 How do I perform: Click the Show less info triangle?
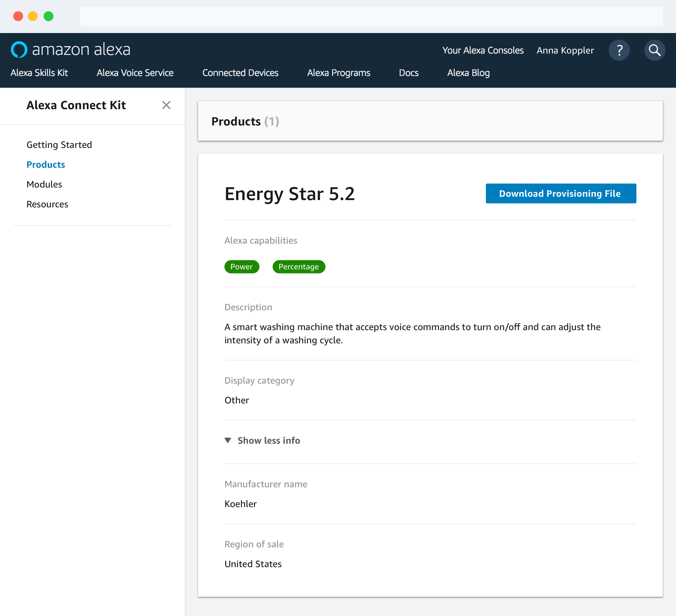(x=228, y=440)
